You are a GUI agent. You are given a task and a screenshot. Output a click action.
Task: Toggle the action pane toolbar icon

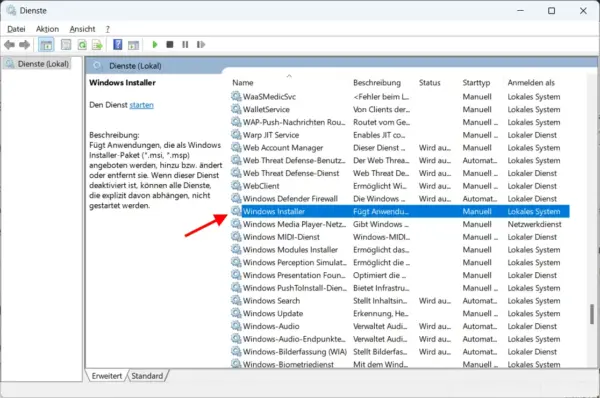[x=133, y=45]
